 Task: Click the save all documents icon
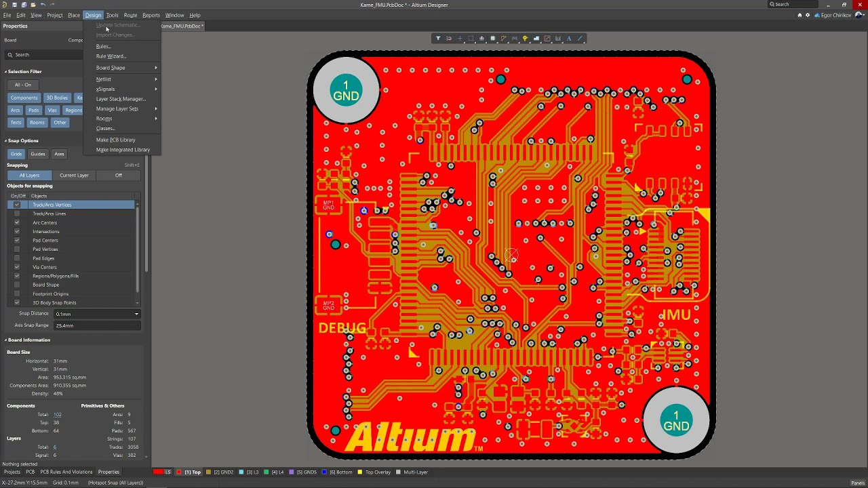(x=24, y=5)
